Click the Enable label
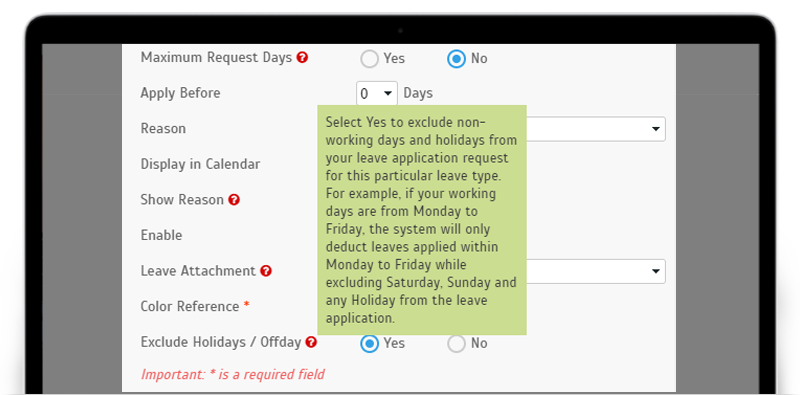Image resolution: width=800 pixels, height=395 pixels. point(161,235)
